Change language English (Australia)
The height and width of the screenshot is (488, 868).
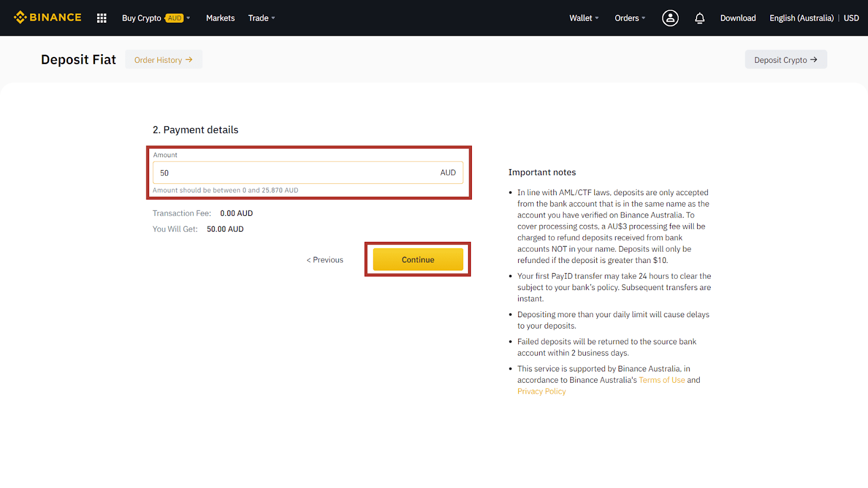tap(801, 18)
